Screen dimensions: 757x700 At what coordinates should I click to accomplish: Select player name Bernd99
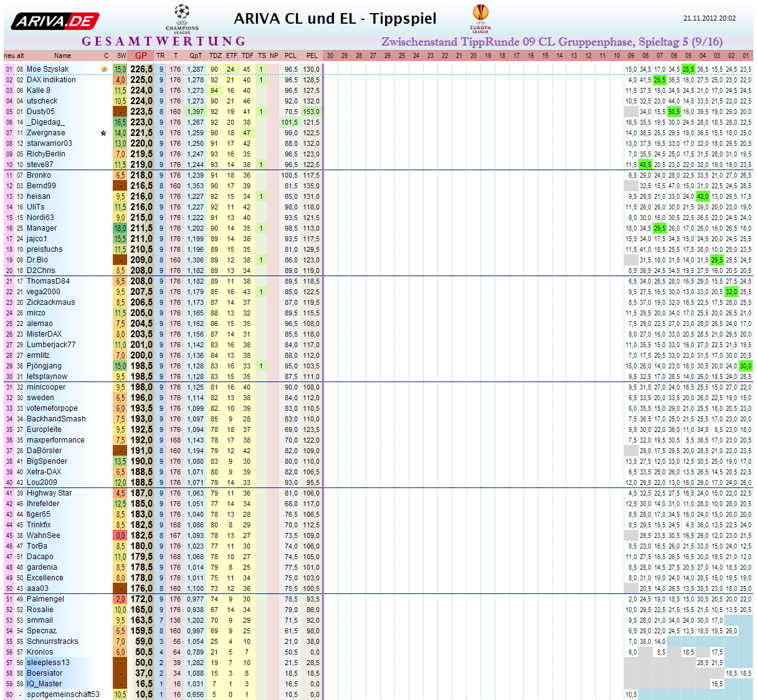(41, 186)
